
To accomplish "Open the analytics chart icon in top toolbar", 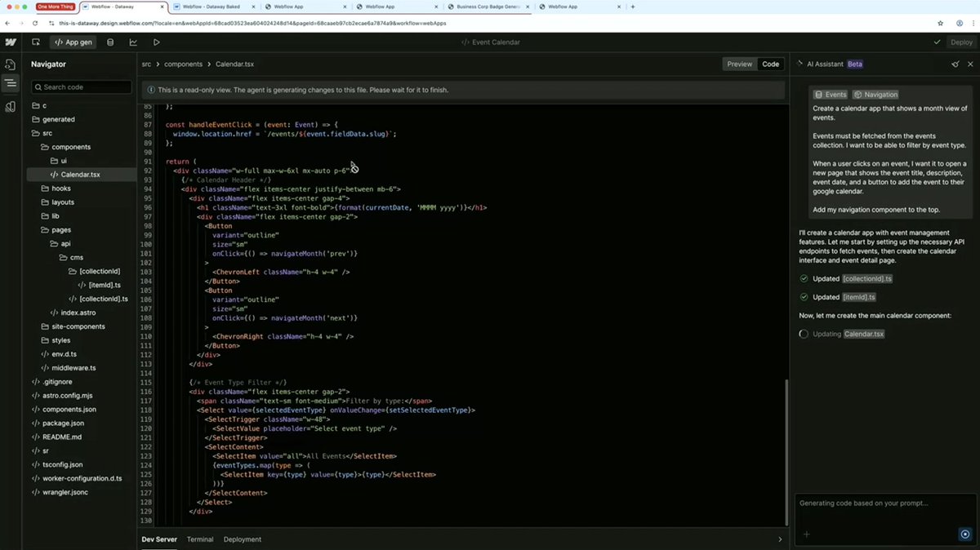I will 133,42.
